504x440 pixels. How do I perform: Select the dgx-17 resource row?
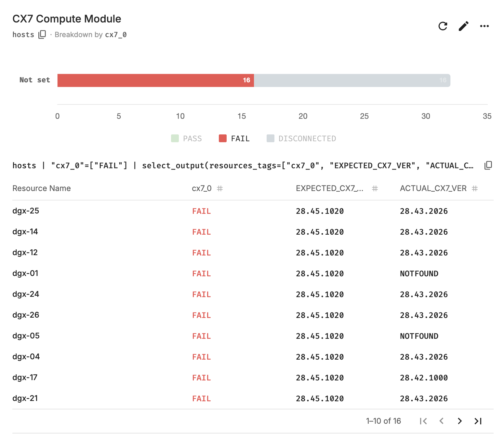click(253, 378)
